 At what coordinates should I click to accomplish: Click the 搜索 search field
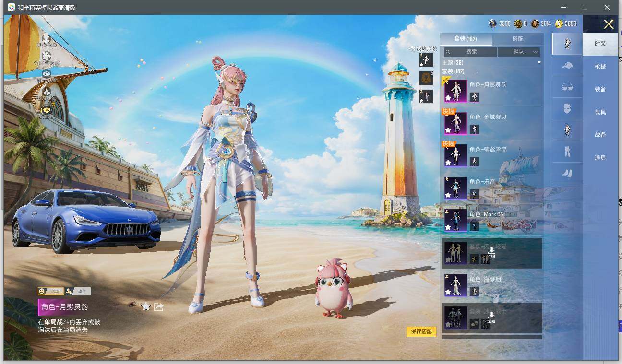click(470, 52)
